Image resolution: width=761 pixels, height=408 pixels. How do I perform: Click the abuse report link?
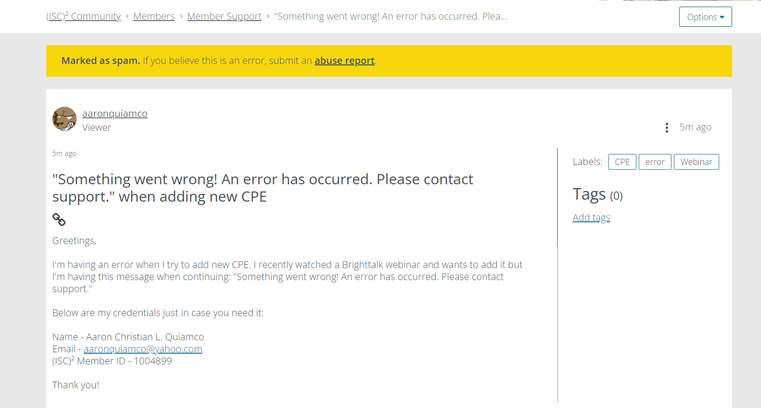[x=344, y=61]
